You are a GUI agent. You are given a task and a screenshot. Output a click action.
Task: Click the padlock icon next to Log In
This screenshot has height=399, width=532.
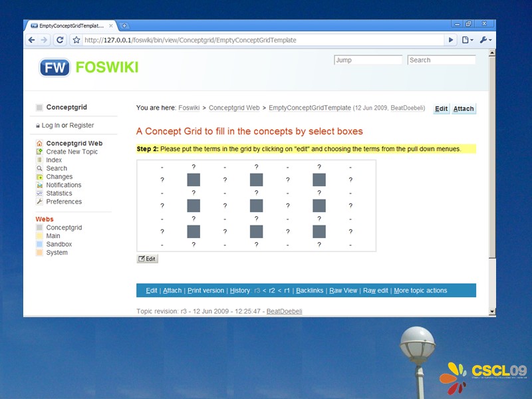click(37, 126)
